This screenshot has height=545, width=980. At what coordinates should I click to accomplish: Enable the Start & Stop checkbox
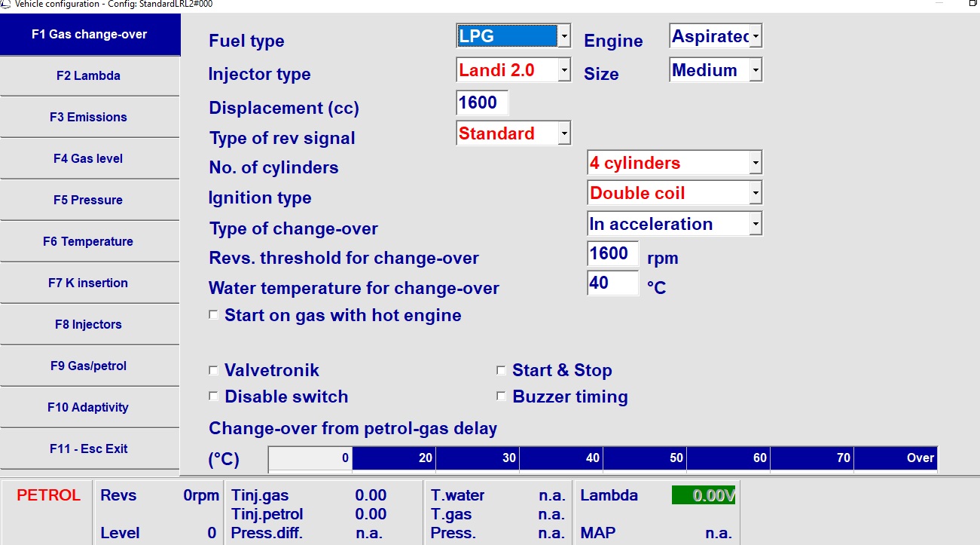click(x=501, y=370)
